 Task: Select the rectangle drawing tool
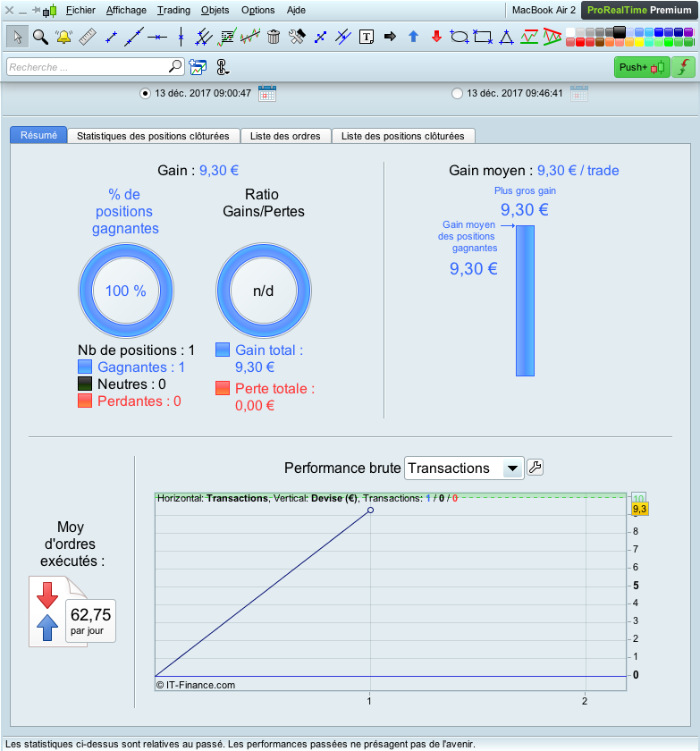(x=483, y=37)
